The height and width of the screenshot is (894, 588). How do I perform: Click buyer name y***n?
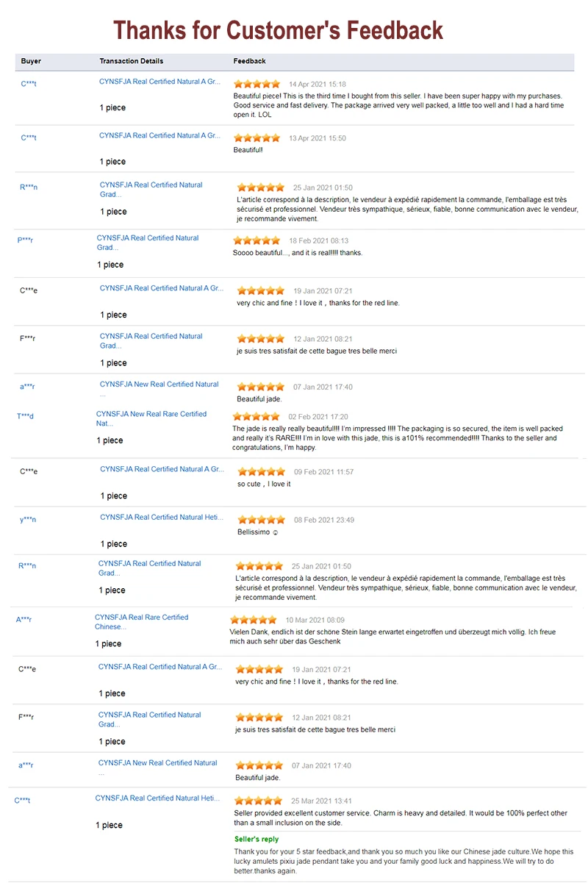point(28,520)
